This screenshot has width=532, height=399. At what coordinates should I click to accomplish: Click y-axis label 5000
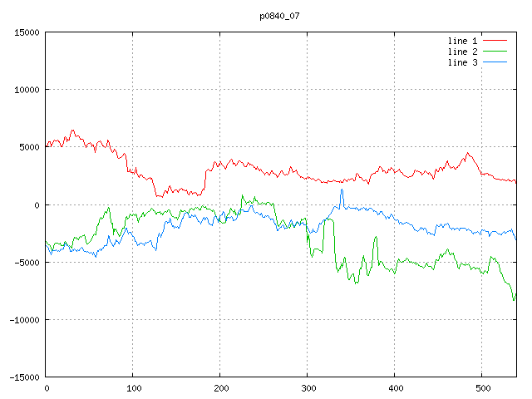(29, 147)
